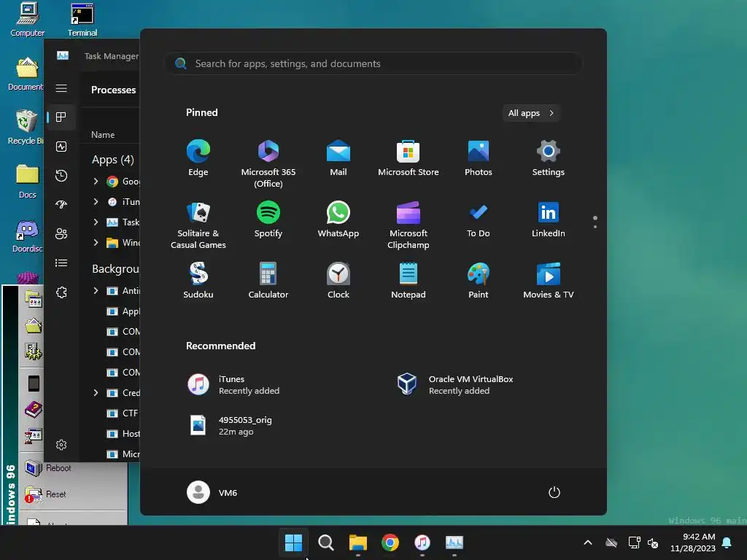The height and width of the screenshot is (560, 747).
Task: Open the Calculator app
Action: click(x=268, y=281)
